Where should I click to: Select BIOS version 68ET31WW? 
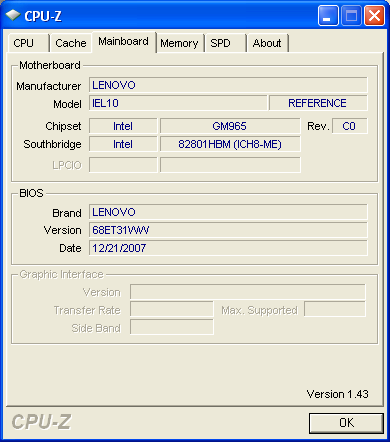228,230
